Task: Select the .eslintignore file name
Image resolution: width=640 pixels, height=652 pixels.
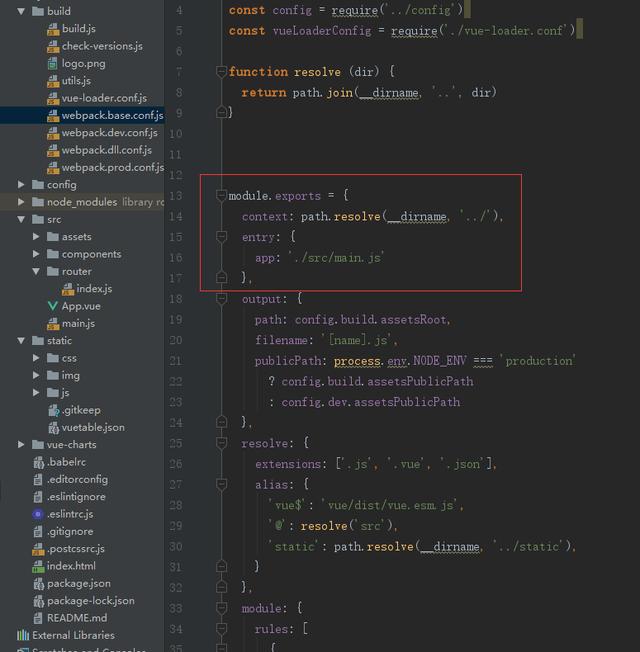Action: [x=76, y=497]
